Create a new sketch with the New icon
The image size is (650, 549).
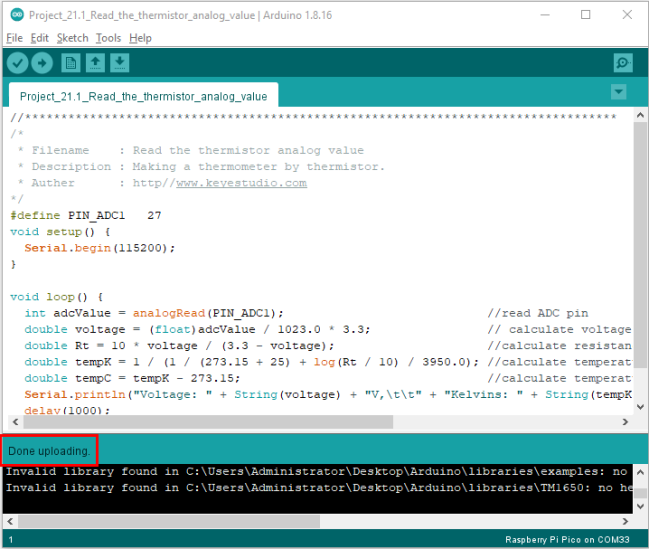click(x=70, y=63)
